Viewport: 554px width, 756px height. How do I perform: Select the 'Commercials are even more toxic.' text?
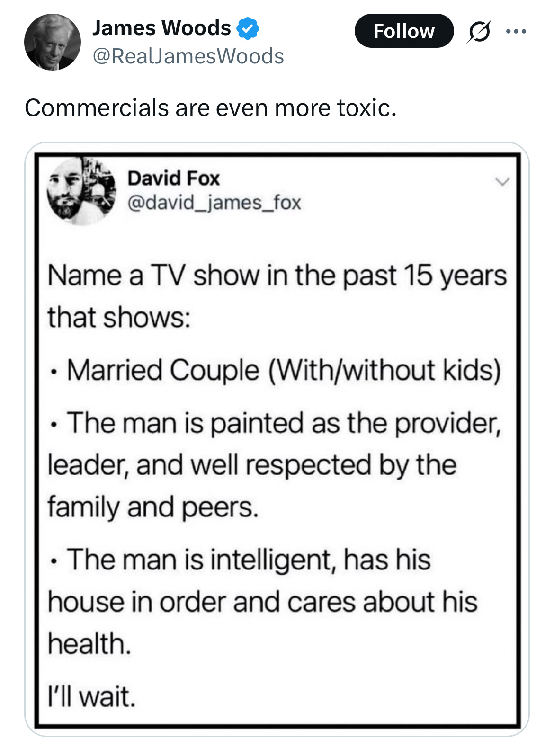210,107
